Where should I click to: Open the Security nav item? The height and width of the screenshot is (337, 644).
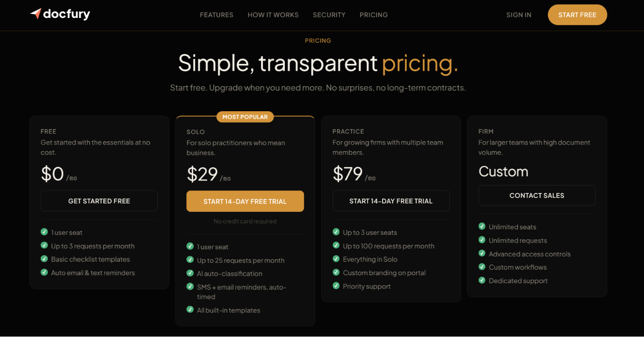coord(329,15)
